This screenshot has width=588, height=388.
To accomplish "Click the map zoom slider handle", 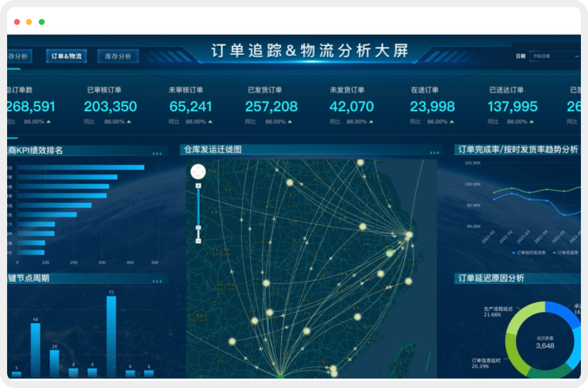I will tap(198, 228).
